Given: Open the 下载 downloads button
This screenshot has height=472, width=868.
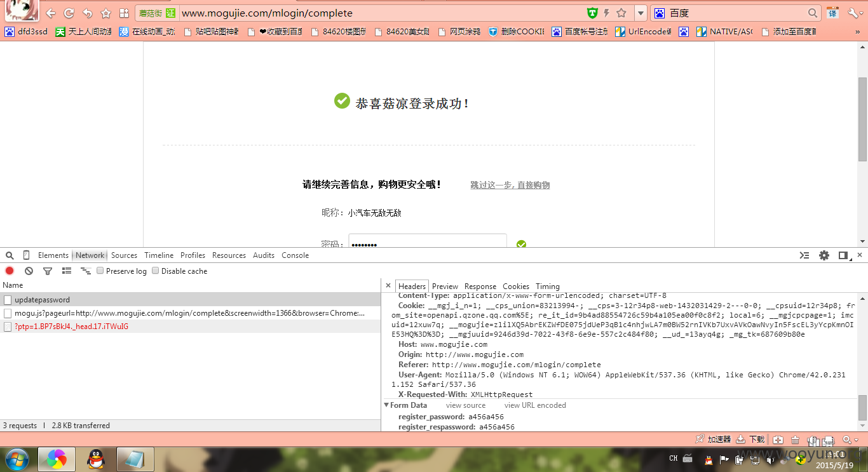Looking at the screenshot, I should coord(750,440).
